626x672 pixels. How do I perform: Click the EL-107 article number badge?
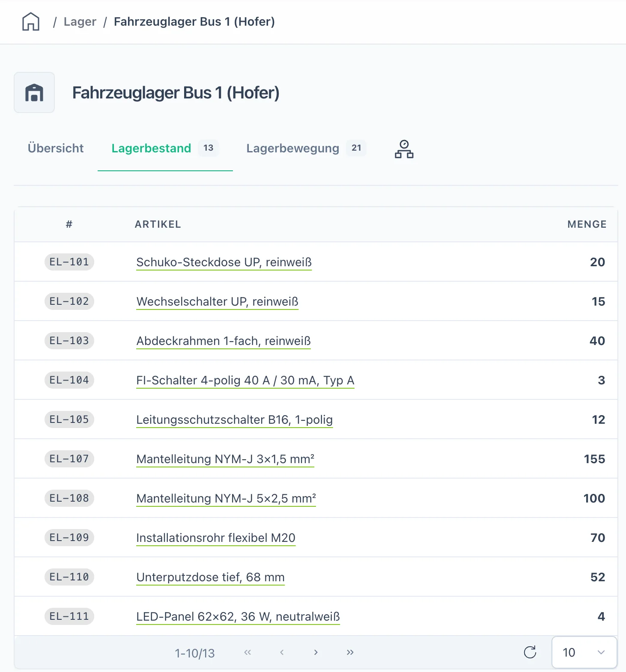(x=69, y=459)
